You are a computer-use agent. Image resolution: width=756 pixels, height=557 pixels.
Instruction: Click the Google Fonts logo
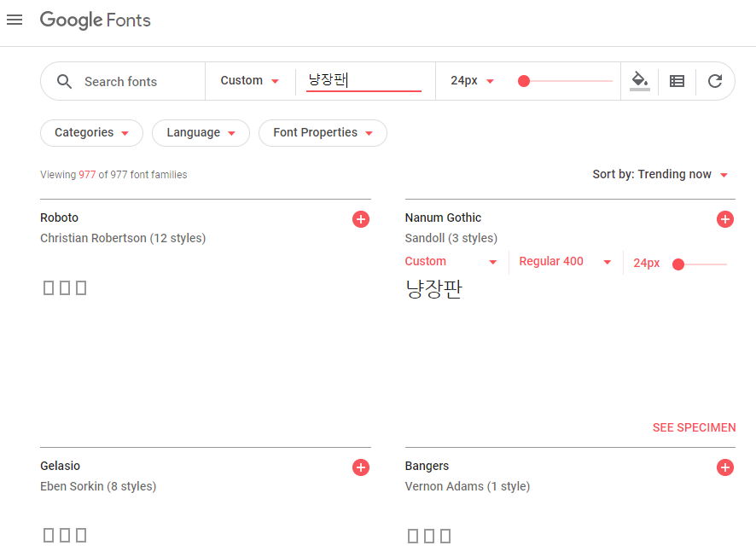pos(95,20)
